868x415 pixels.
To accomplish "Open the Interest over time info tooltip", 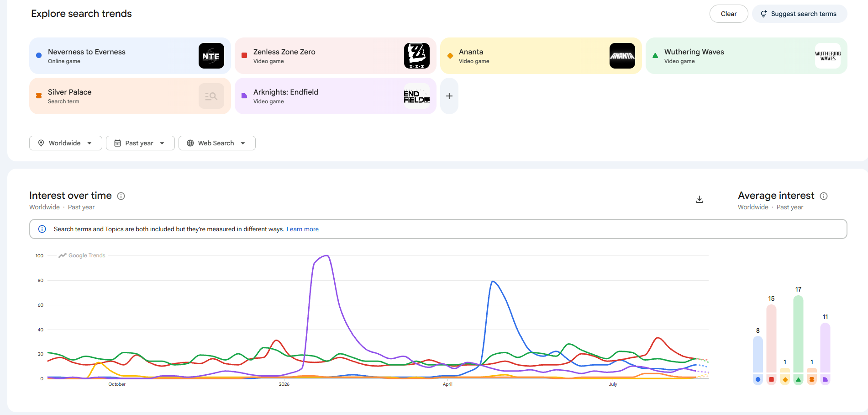I will click(x=121, y=196).
